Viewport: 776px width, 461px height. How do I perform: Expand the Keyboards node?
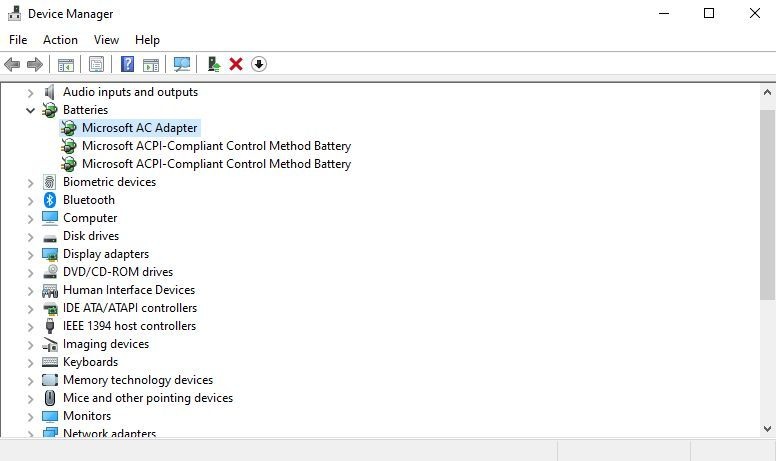pos(30,363)
